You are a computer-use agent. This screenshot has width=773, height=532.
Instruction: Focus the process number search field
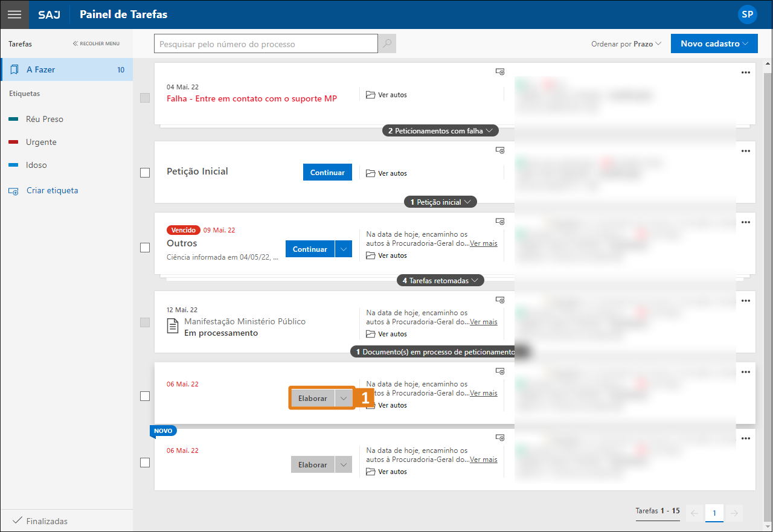point(266,44)
